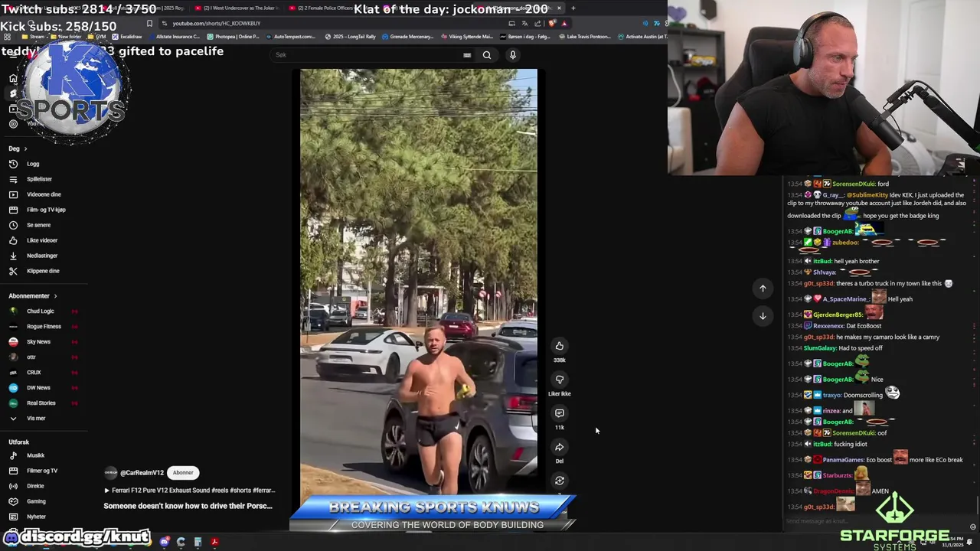Open Nyheter news section
This screenshot has width=980, height=551.
tap(36, 517)
